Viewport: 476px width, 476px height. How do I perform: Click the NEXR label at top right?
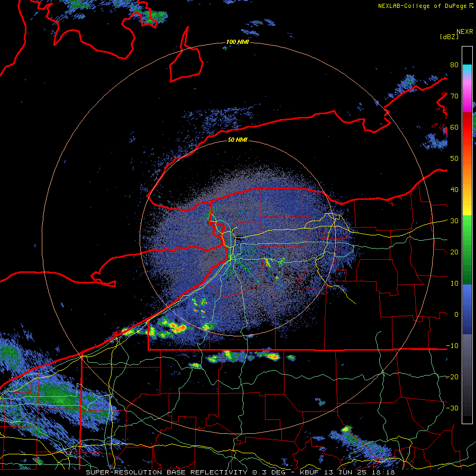click(x=465, y=32)
